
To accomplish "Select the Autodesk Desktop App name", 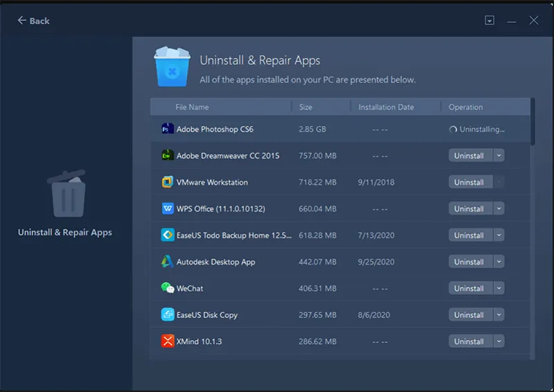I will point(216,262).
